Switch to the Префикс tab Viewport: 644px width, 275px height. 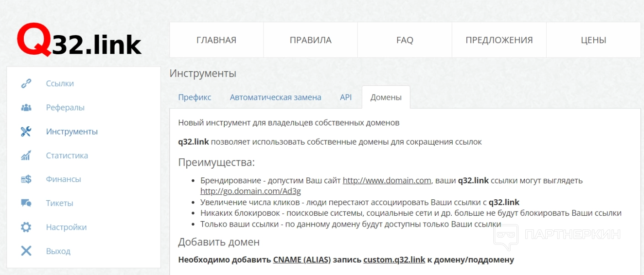point(195,97)
